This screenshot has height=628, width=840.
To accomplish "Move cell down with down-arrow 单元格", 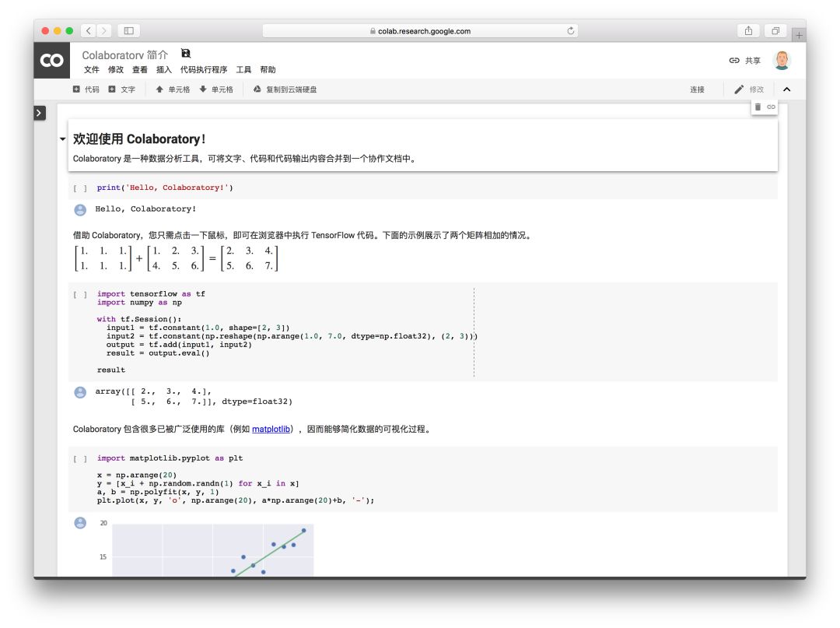I will click(x=216, y=89).
